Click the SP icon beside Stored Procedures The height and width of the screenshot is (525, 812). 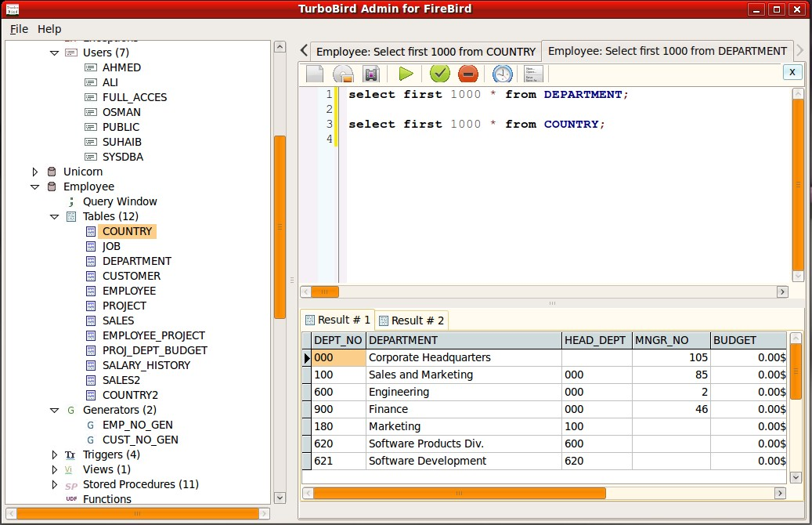coord(70,483)
